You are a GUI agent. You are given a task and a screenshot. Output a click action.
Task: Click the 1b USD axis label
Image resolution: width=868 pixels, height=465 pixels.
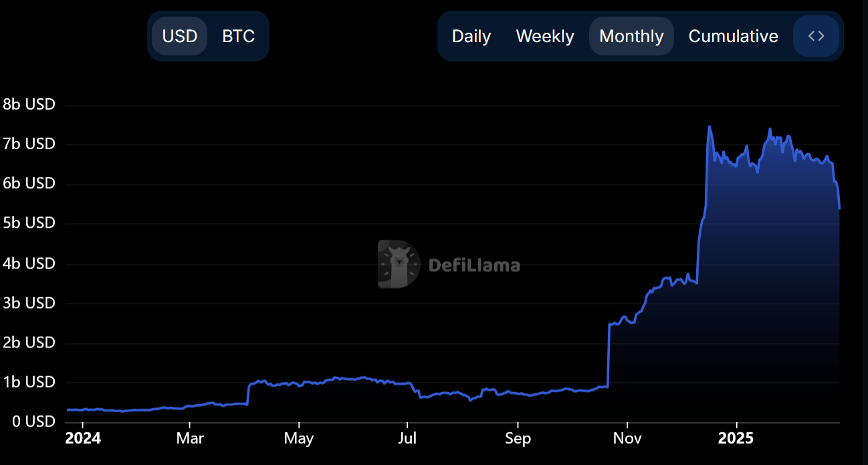pyautogui.click(x=29, y=382)
